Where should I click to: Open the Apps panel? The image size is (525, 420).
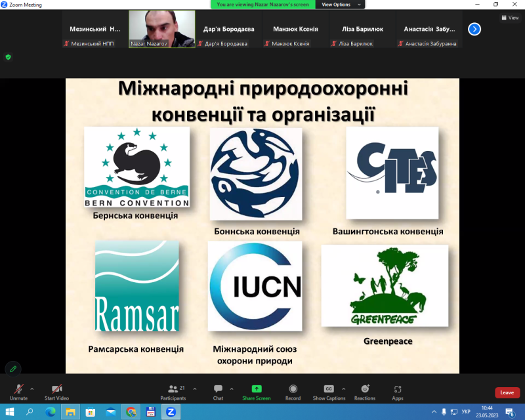click(x=398, y=391)
